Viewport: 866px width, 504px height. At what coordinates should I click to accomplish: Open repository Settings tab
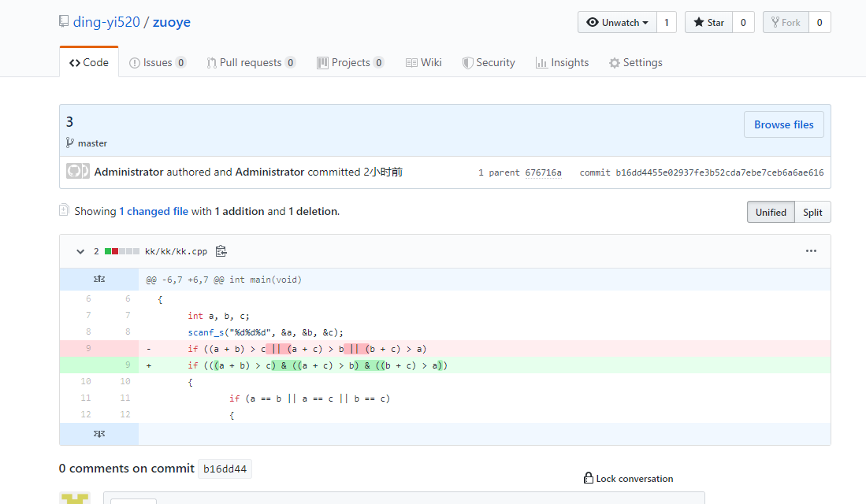(635, 63)
